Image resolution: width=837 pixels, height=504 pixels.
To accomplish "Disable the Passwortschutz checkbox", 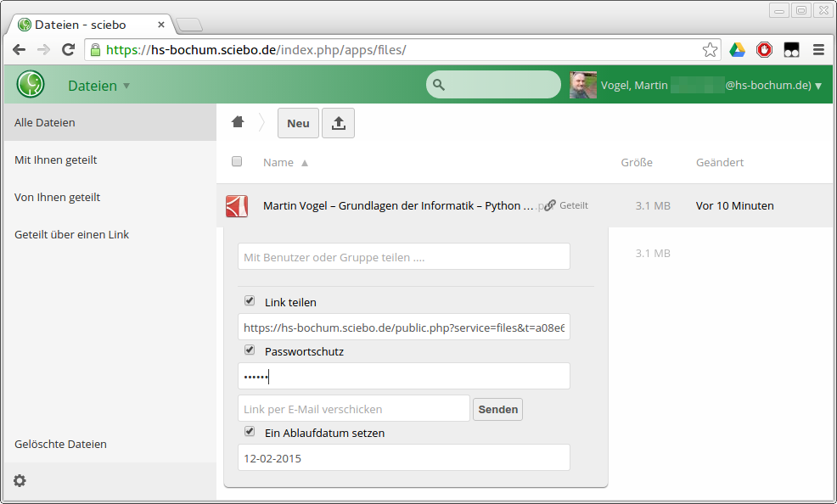I will (x=250, y=350).
